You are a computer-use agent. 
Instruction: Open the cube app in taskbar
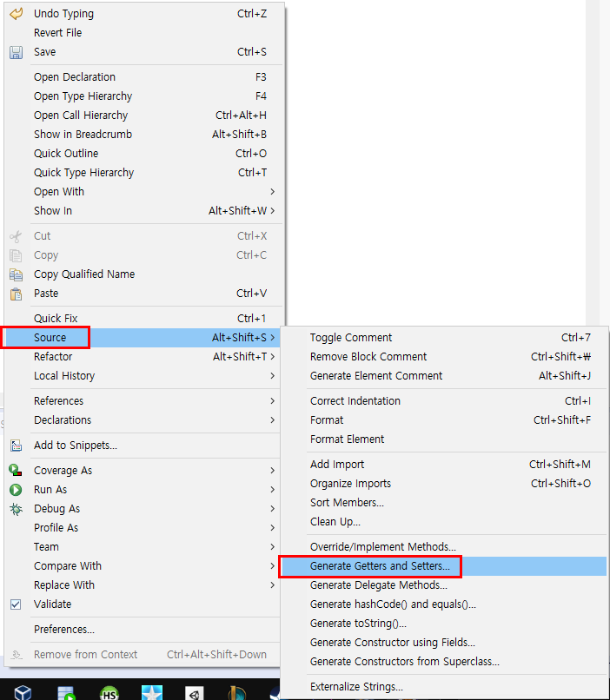pyautogui.click(x=23, y=692)
